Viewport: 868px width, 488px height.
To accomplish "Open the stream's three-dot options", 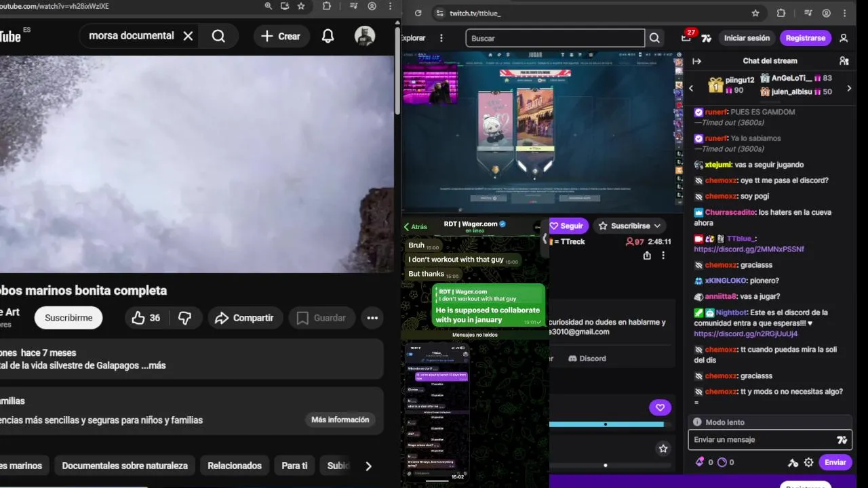I will 663,256.
